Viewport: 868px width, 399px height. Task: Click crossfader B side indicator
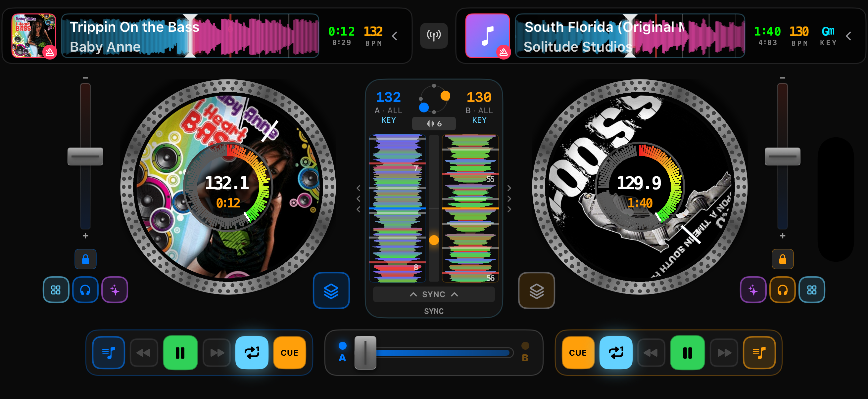[525, 352]
